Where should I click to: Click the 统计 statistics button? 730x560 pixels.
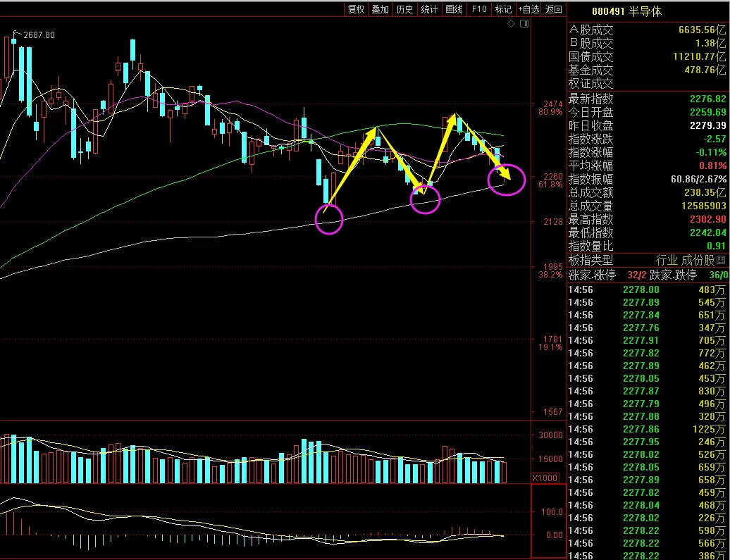pos(429,9)
